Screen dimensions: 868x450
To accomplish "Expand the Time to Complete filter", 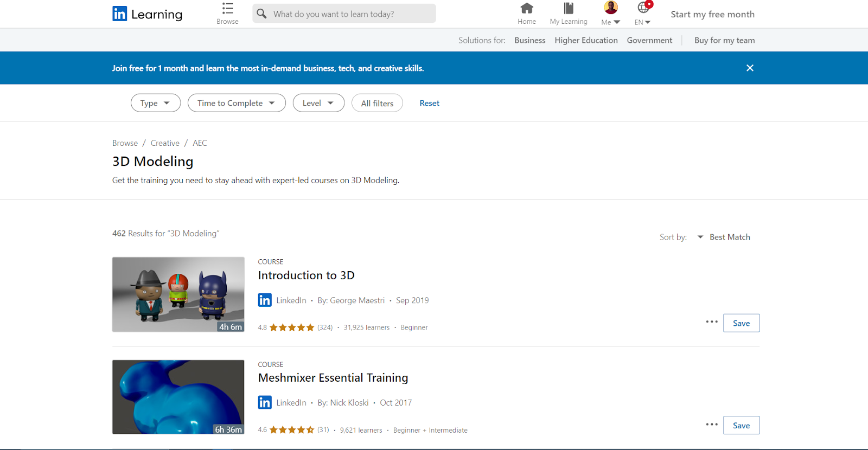I will tap(237, 103).
